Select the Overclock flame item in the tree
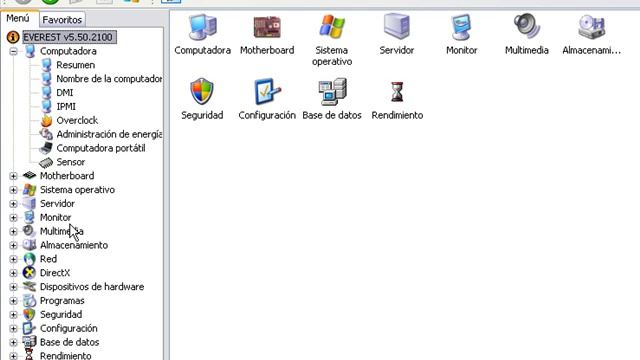Viewport: 640px width, 360px height. tap(77, 120)
